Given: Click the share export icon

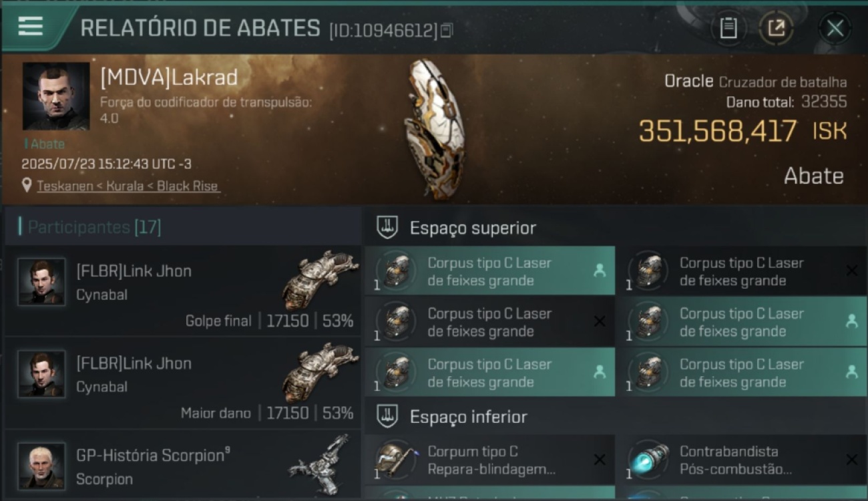Looking at the screenshot, I should [777, 28].
